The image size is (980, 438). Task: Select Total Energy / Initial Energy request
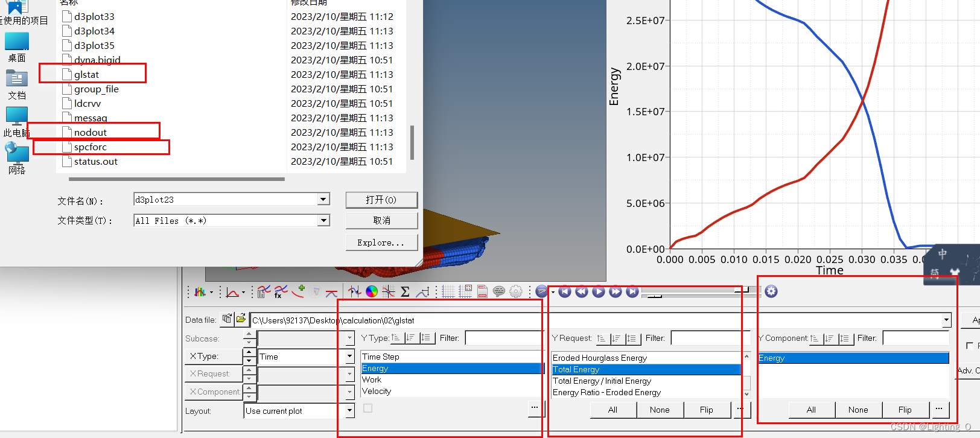(646, 381)
